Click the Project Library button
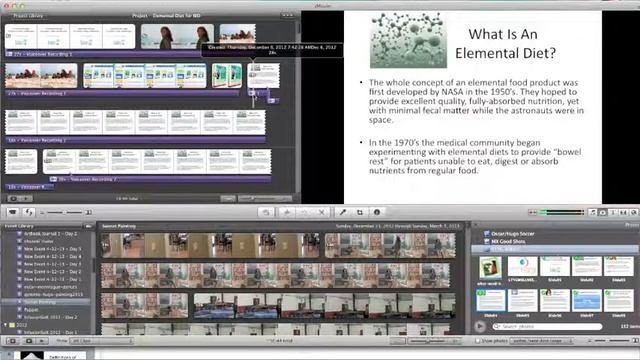 click(x=28, y=16)
